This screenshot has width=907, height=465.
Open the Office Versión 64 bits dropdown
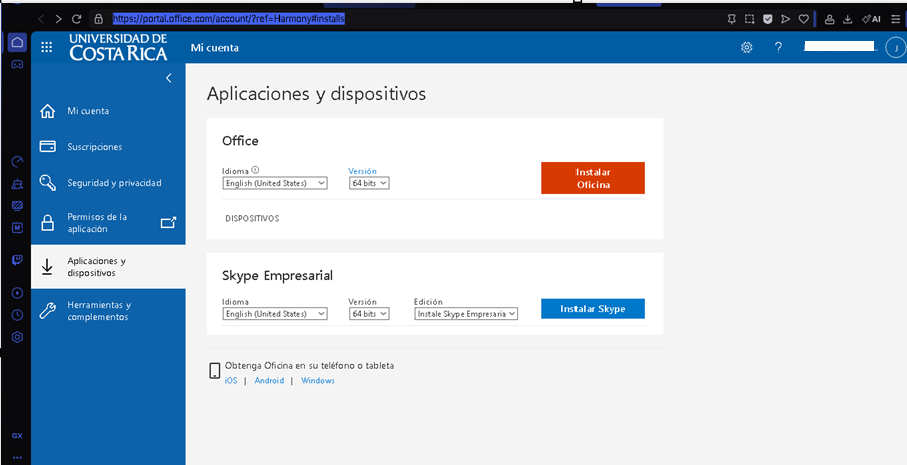(x=369, y=183)
